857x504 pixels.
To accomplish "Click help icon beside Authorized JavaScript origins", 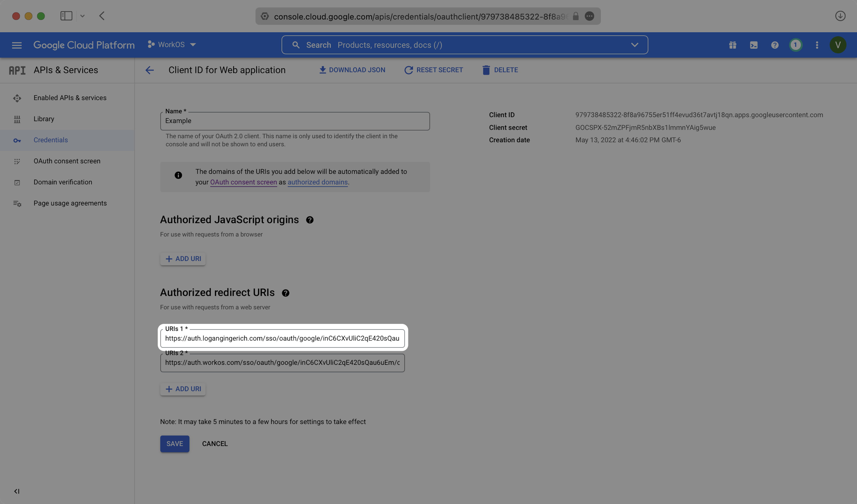I will [310, 220].
